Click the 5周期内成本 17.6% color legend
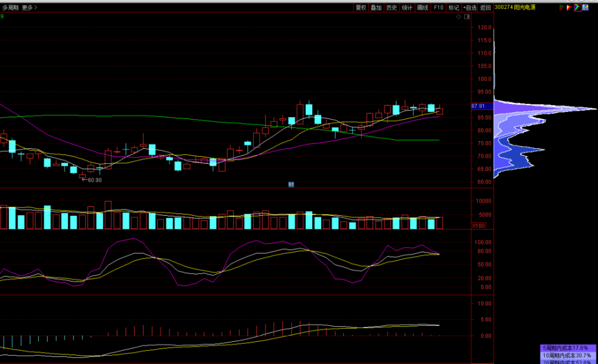The height and width of the screenshot is (364, 598). 569,347
